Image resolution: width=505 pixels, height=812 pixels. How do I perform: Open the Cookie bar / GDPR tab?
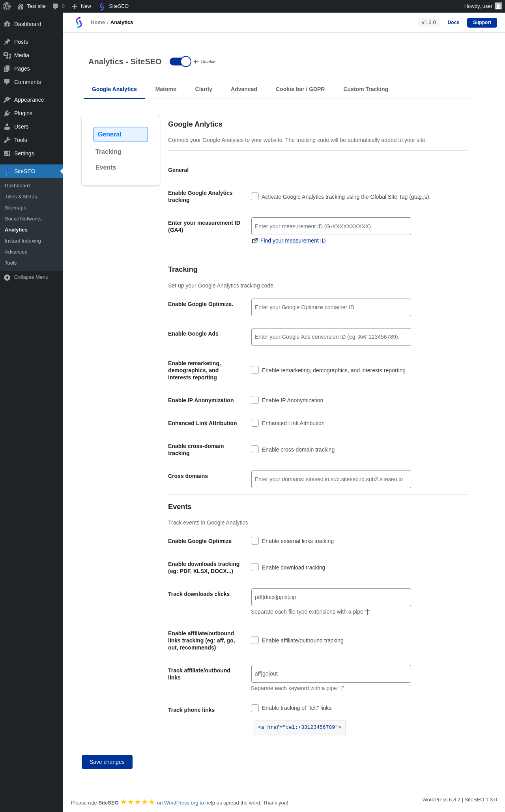(x=300, y=89)
